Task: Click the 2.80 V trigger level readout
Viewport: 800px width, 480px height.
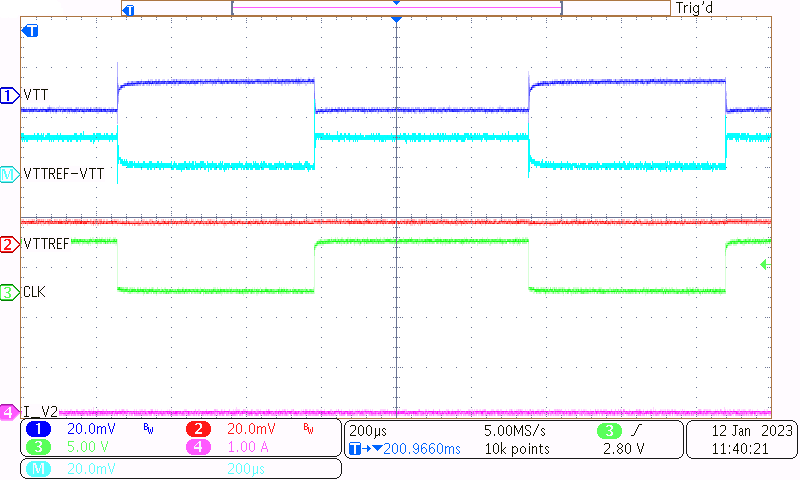Action: (x=623, y=449)
